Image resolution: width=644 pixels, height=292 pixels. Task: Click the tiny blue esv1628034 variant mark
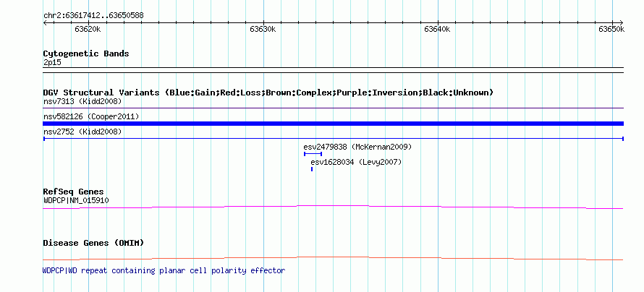312,169
